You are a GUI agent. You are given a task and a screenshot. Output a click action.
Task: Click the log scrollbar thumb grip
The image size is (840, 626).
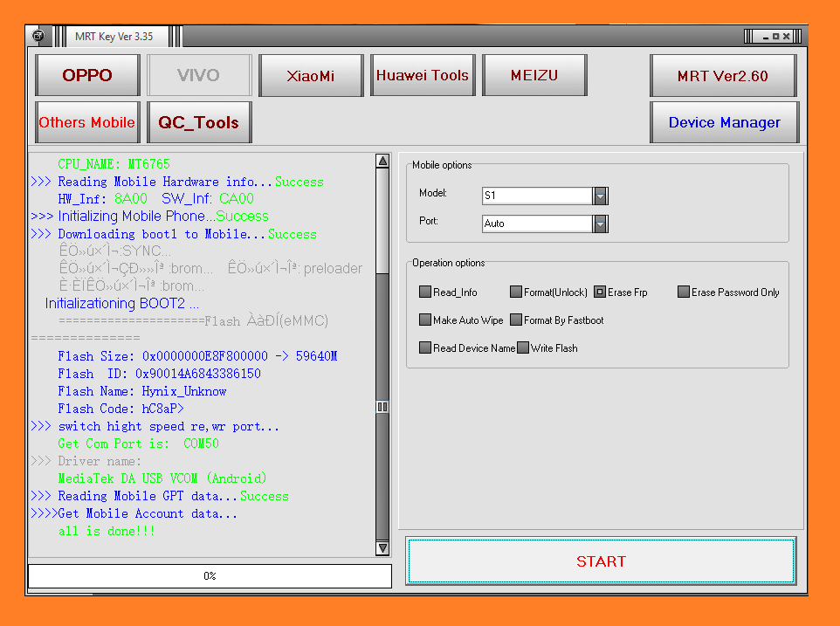[x=382, y=407]
